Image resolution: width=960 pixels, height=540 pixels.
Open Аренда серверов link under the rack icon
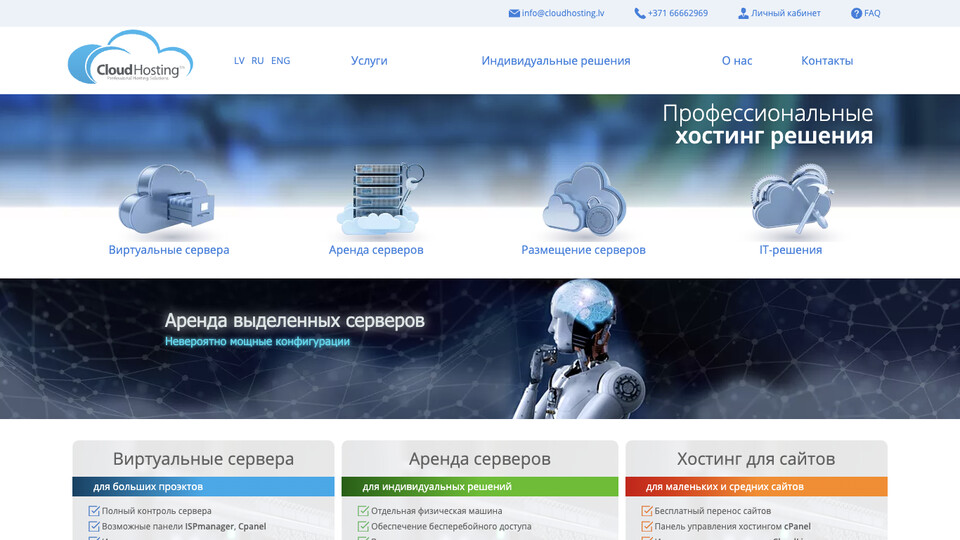click(376, 250)
